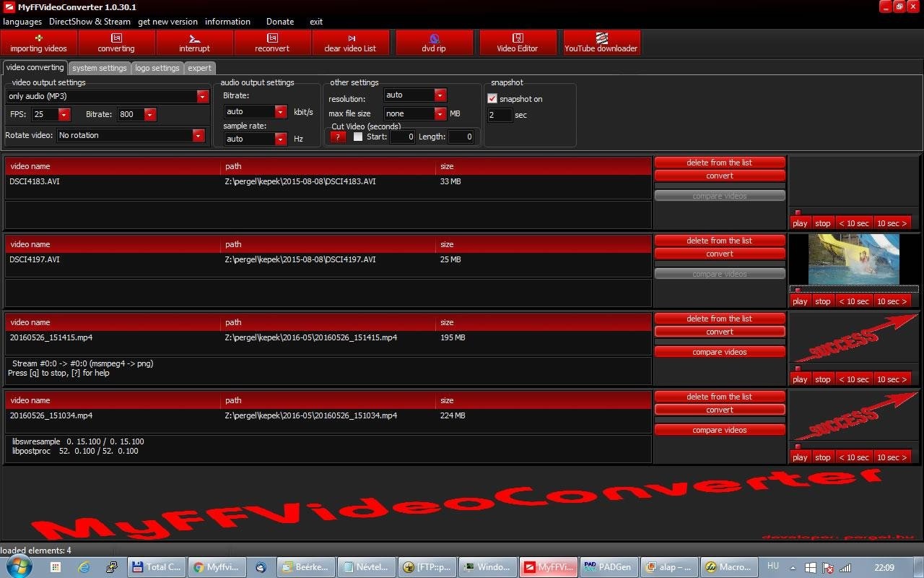Play the DSCI4197.AVI preview

(800, 301)
